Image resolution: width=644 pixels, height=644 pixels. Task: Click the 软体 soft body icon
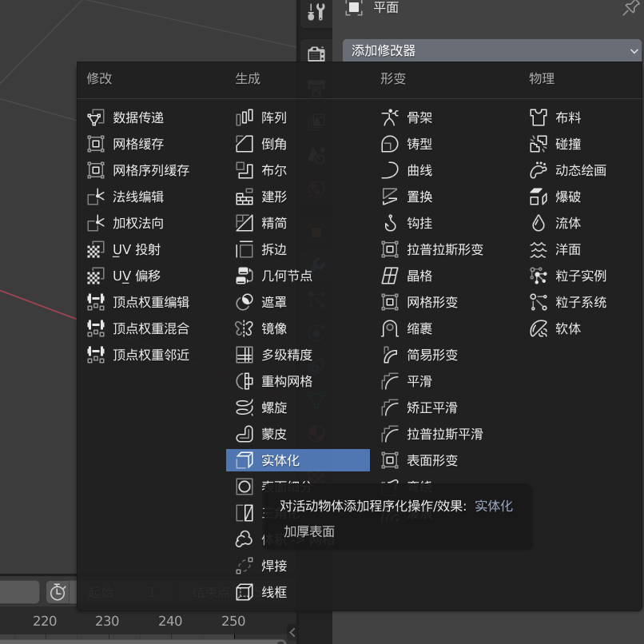539,328
